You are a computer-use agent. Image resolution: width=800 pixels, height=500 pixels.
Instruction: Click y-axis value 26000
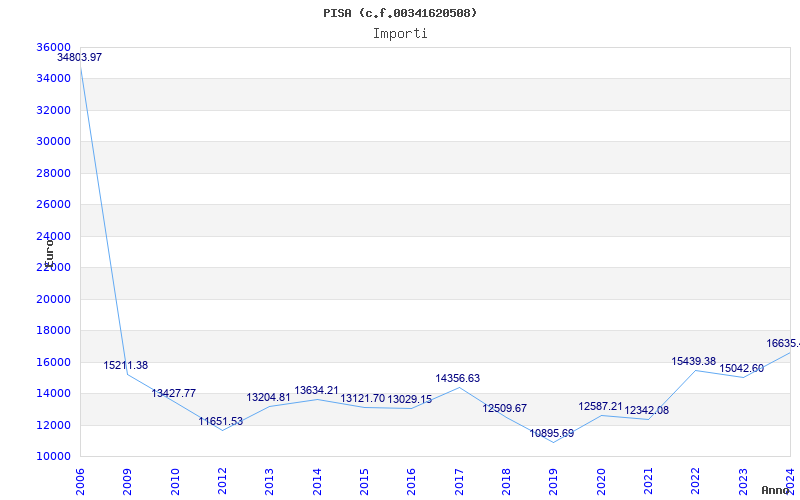point(54,205)
